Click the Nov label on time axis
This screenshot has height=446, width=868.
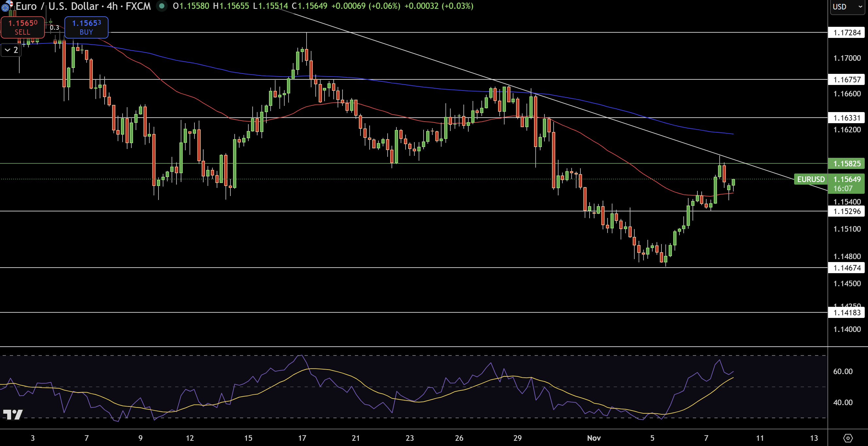tap(594, 438)
